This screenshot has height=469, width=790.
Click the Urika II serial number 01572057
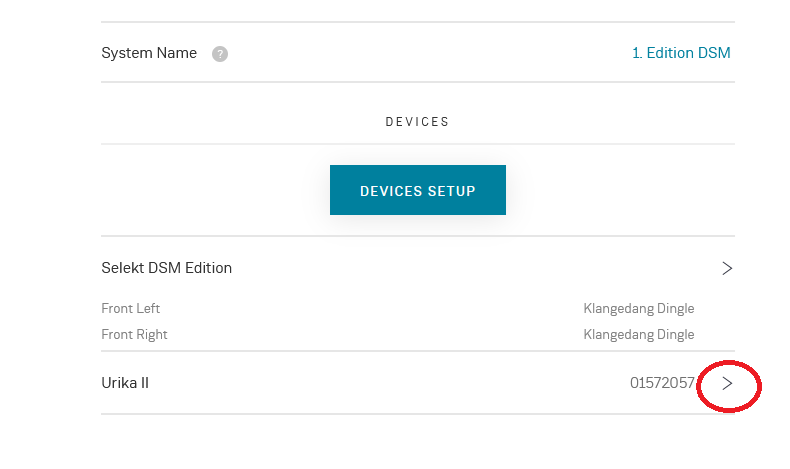(x=662, y=383)
